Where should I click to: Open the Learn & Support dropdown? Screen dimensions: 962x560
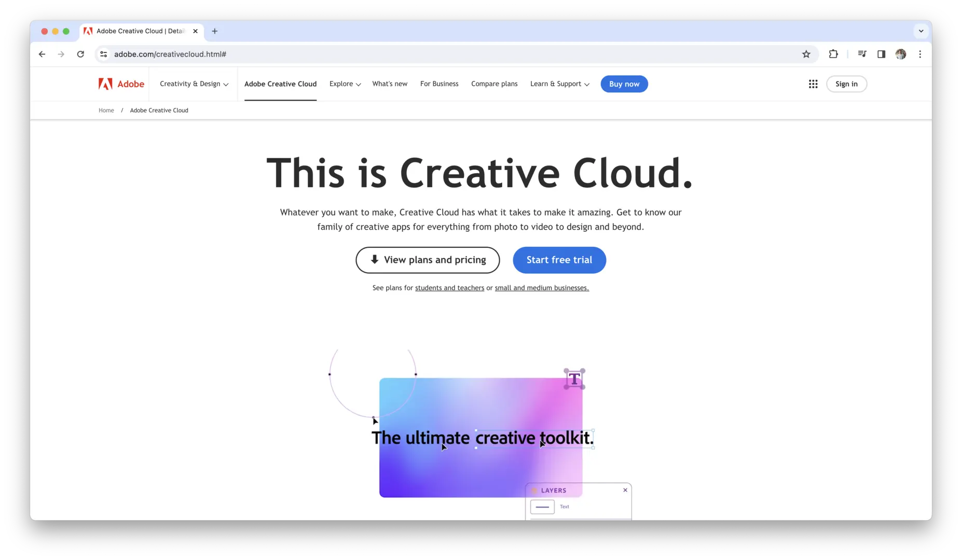click(x=559, y=83)
